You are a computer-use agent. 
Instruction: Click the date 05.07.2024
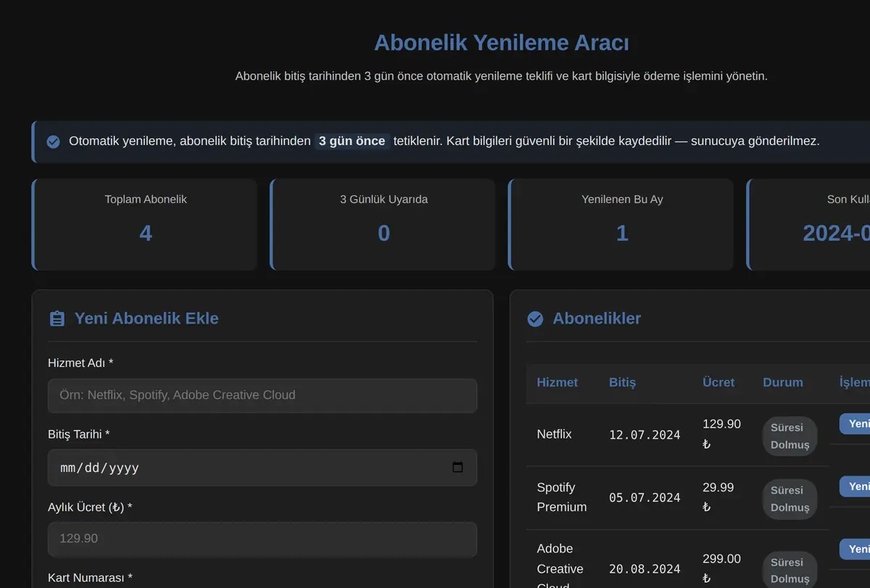click(645, 497)
